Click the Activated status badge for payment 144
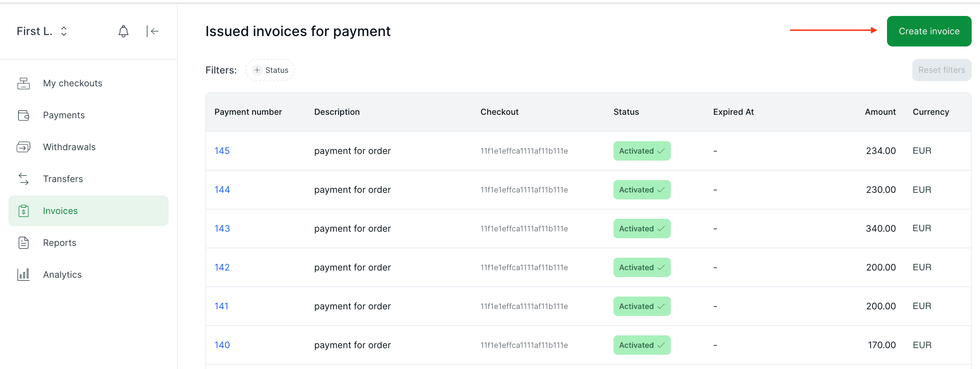Viewport: 980px width, 369px height. click(641, 190)
